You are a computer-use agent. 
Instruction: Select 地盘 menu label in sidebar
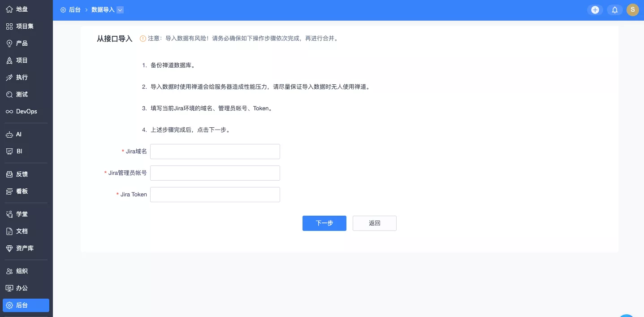[22, 9]
